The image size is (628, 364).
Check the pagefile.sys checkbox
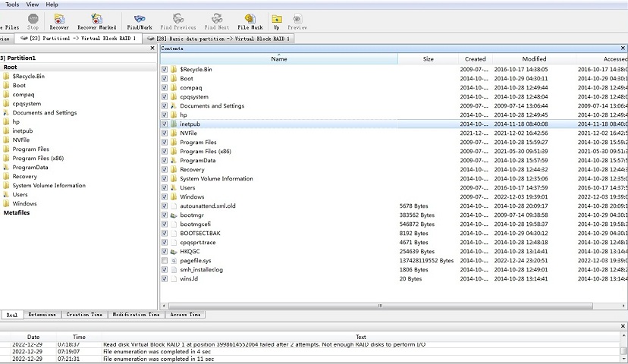click(165, 261)
